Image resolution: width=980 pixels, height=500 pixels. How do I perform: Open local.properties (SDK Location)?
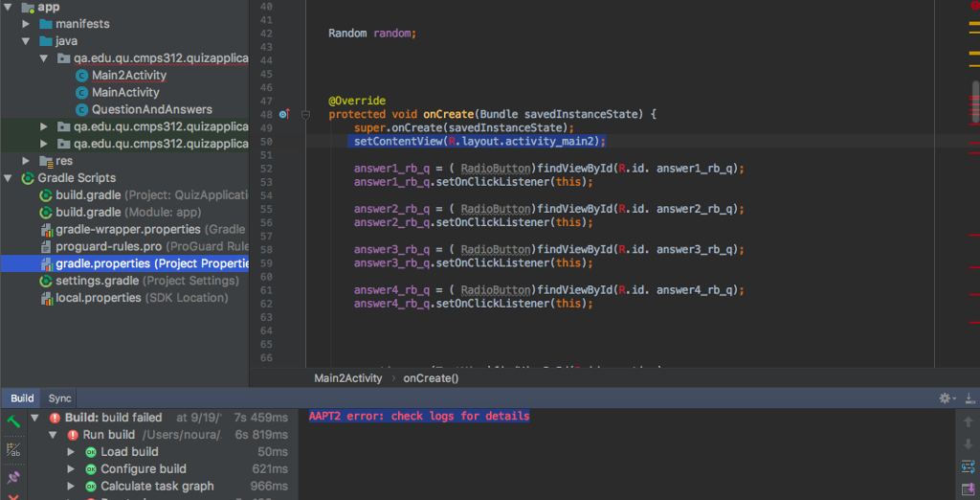click(142, 298)
